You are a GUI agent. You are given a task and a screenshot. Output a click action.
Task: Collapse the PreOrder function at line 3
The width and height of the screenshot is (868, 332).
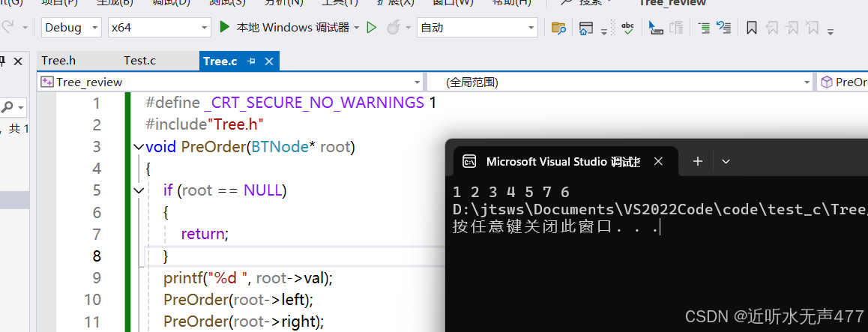point(139,147)
